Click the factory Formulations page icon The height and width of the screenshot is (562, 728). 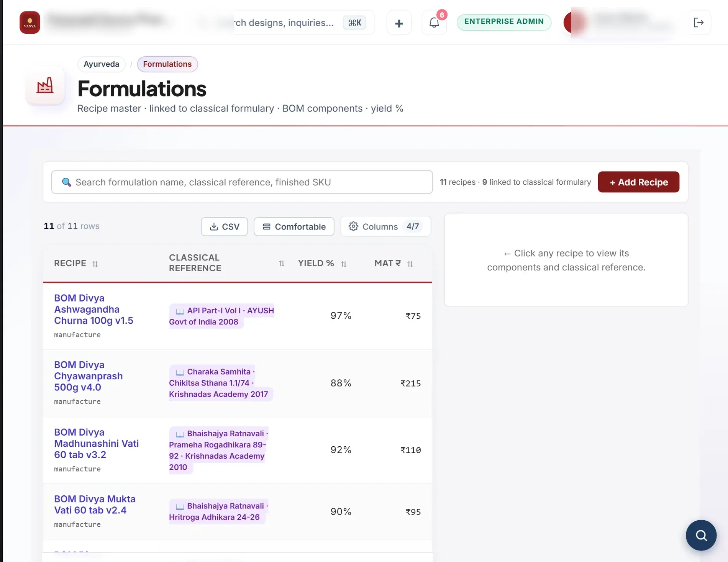(45, 85)
